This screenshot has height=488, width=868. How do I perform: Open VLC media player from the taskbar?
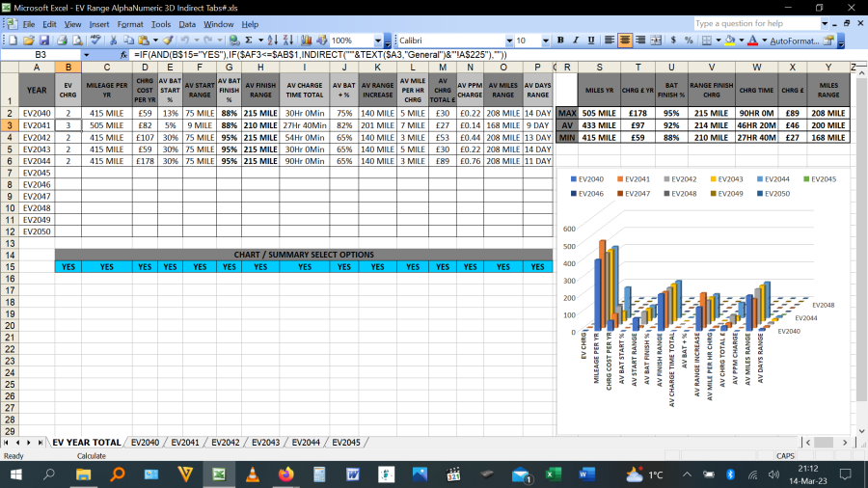pyautogui.click(x=253, y=474)
